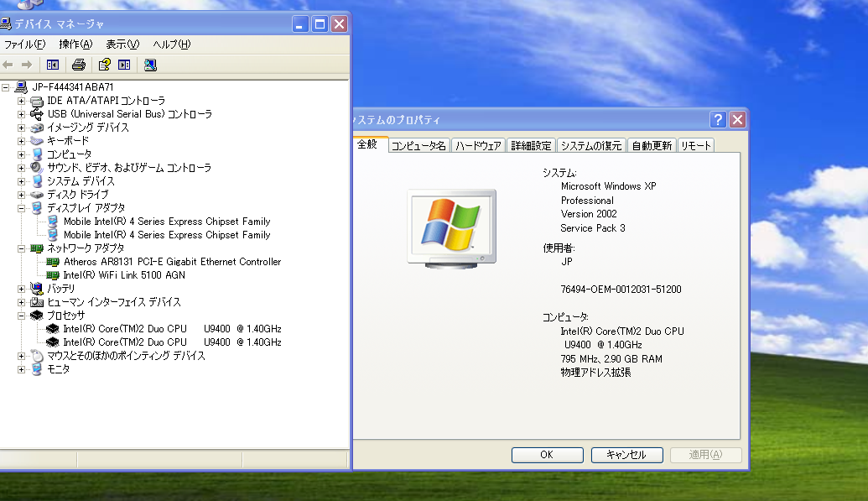Click the product ID 76494-OEM-0012031-51200
Image resolution: width=868 pixels, height=501 pixels.
[621, 290]
